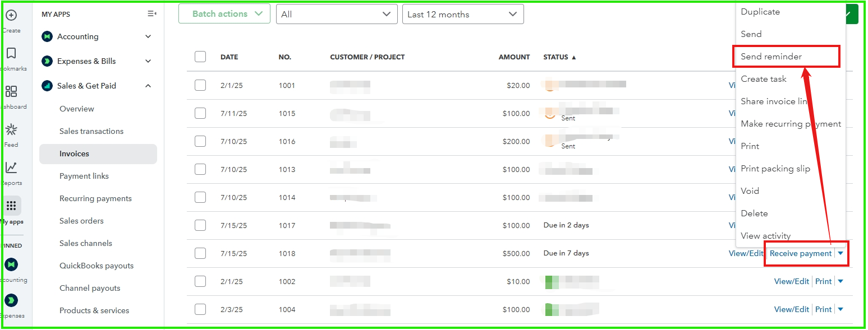Select Void from the invoice menu
Viewport: 868px width, 330px height.
coord(750,190)
